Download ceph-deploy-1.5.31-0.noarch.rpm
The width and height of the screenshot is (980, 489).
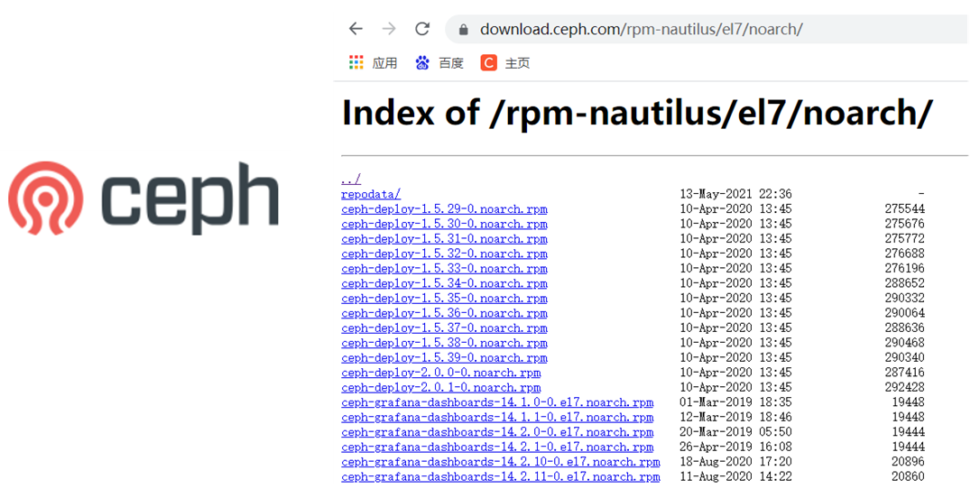(x=444, y=238)
